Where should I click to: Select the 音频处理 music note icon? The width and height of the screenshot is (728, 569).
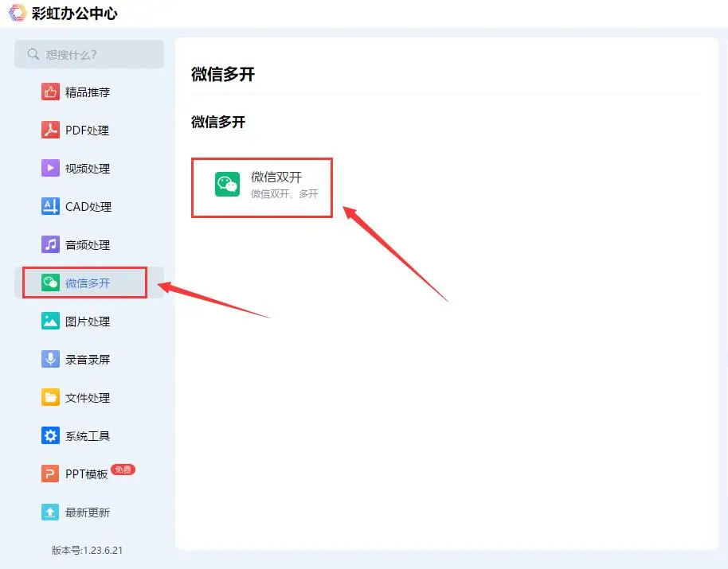tap(49, 244)
